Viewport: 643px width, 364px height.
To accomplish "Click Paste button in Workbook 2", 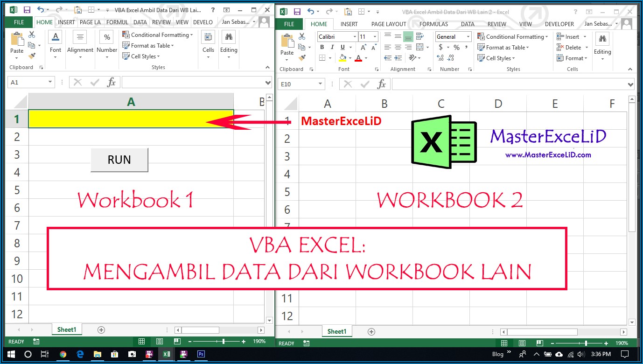I will point(287,47).
